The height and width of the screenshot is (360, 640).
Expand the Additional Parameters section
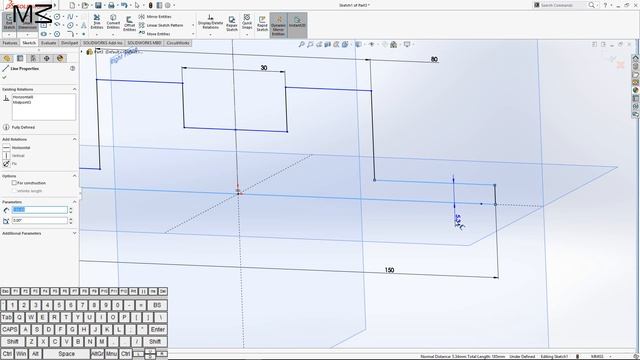[74, 233]
